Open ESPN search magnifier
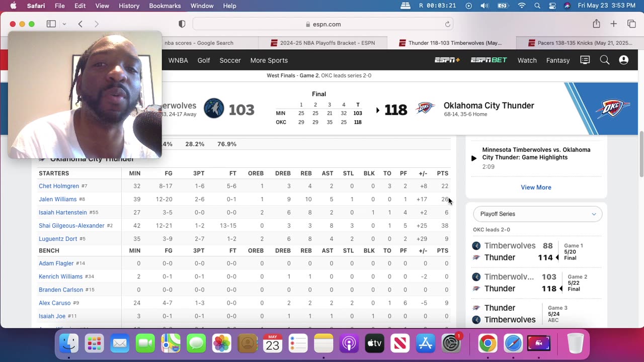Viewport: 644px width, 362px height. (x=605, y=60)
